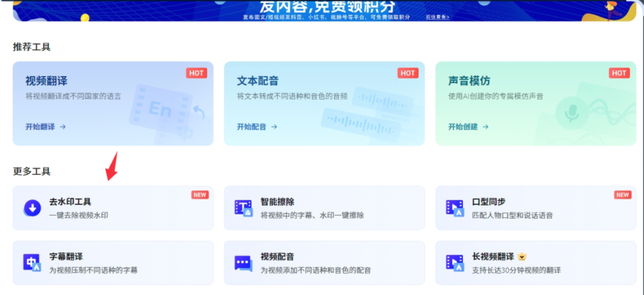This screenshot has width=644, height=295.
Task: Click the NEW badge on 去水印工具
Action: [200, 195]
